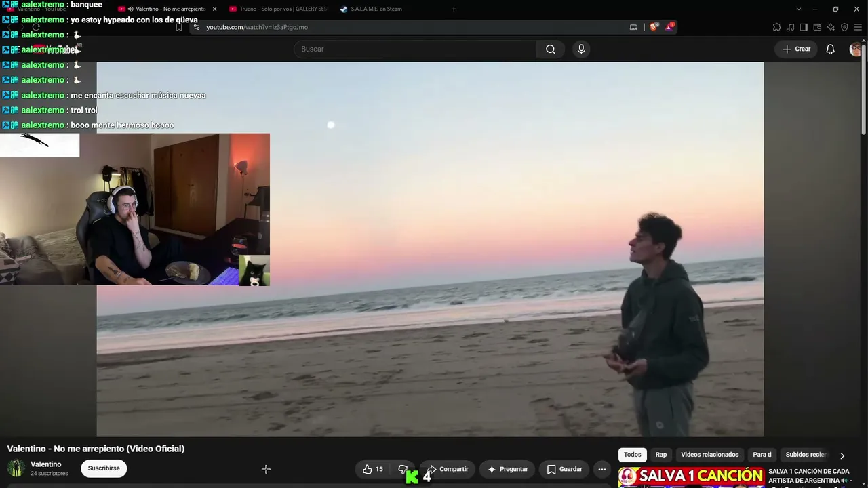Dislike the video with thumbs down
Image resolution: width=868 pixels, height=488 pixels.
pyautogui.click(x=403, y=469)
